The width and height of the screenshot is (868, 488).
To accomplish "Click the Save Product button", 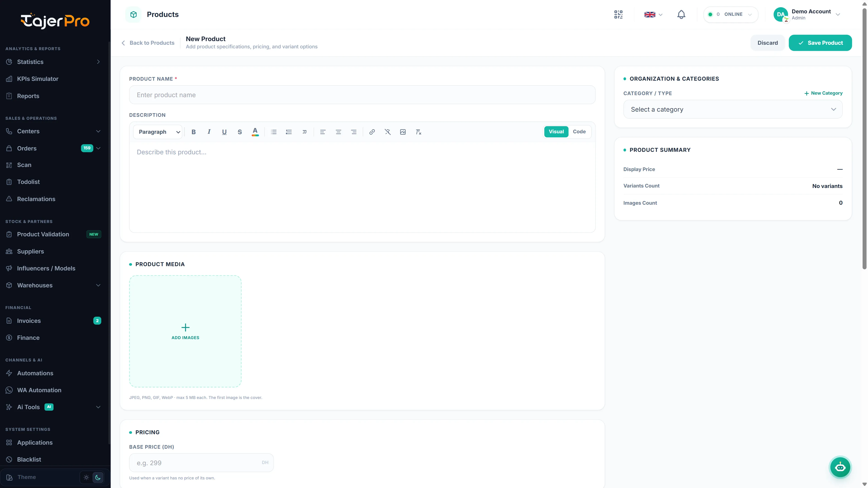I will tap(820, 43).
